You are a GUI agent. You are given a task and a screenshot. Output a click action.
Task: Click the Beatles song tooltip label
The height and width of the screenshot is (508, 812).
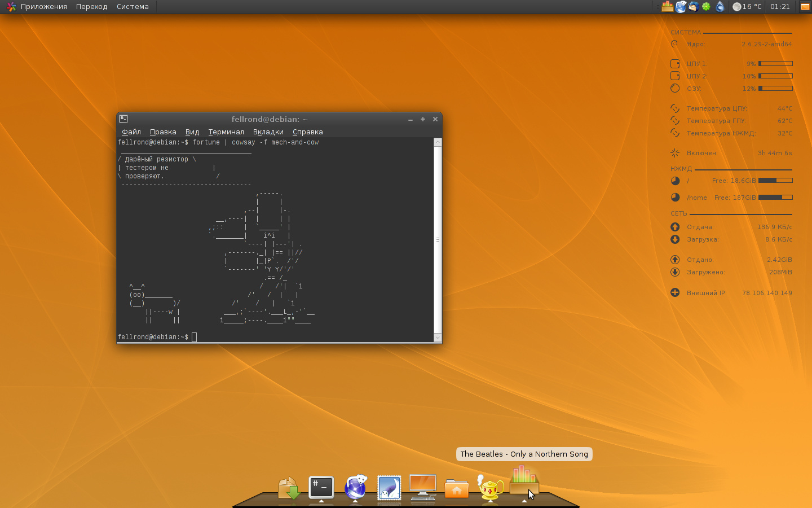(x=524, y=454)
